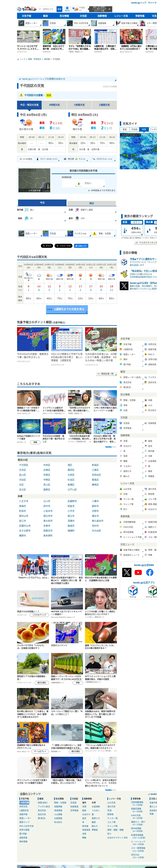Click the globe icon beside 世界衛星
This screenshot has width=157, height=868.
coord(121,428)
